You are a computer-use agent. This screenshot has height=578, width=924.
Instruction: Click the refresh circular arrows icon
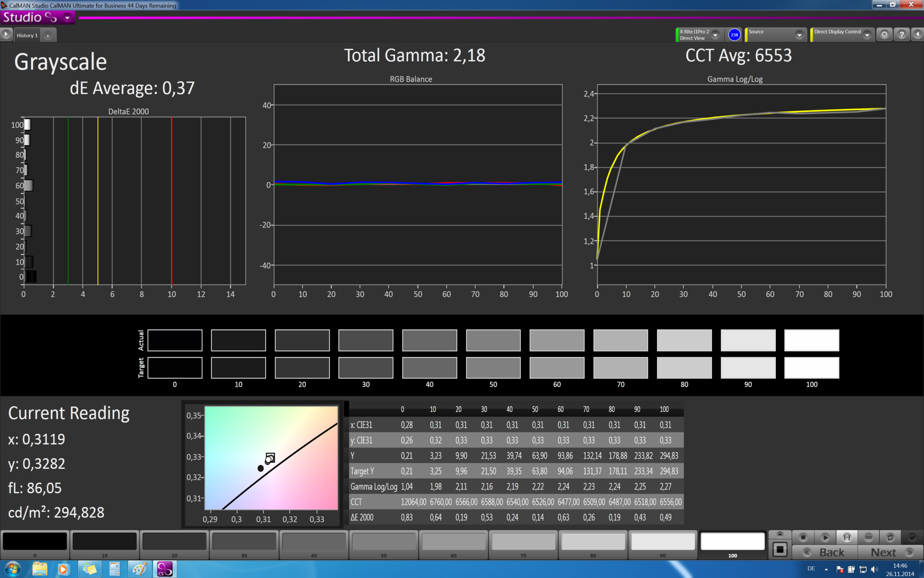(x=890, y=537)
